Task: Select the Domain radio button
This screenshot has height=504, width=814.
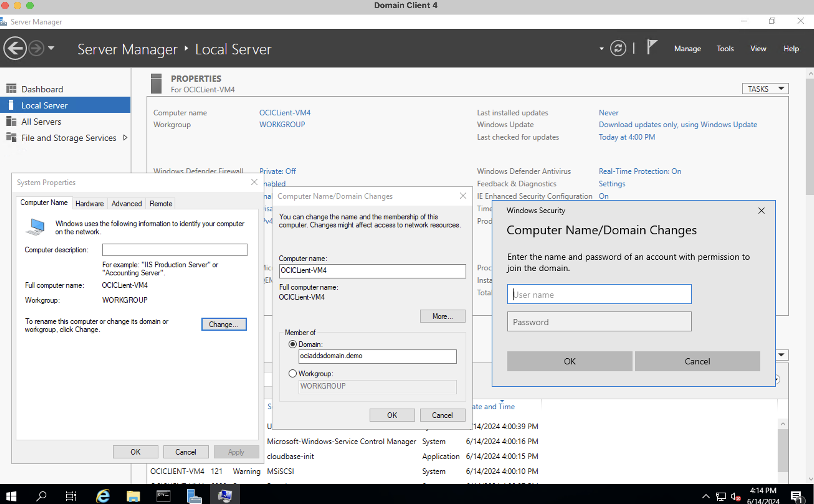Action: click(292, 344)
